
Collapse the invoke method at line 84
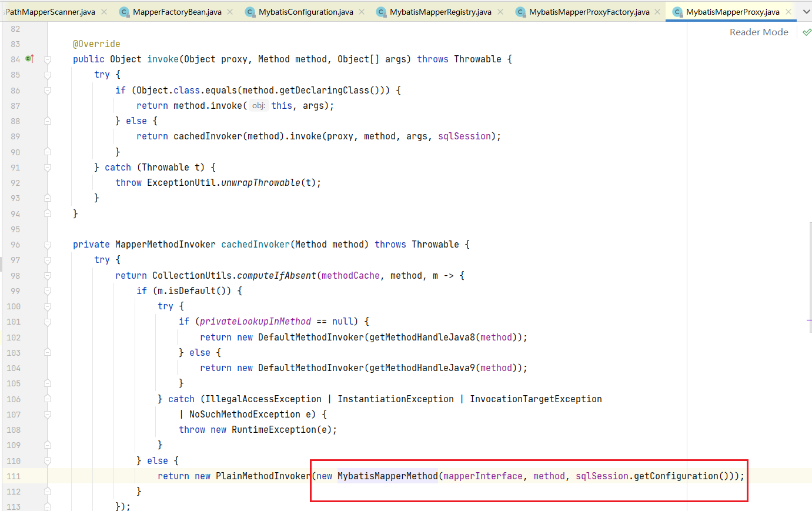click(48, 59)
